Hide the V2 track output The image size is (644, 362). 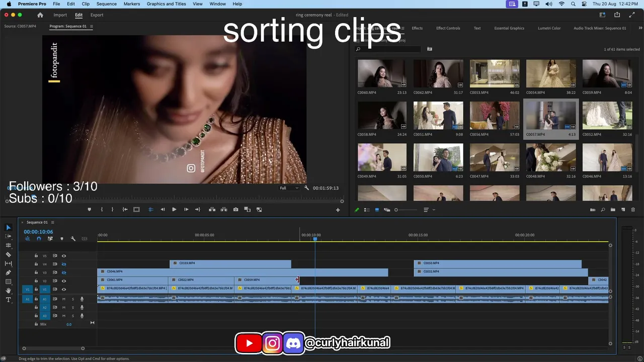64,281
